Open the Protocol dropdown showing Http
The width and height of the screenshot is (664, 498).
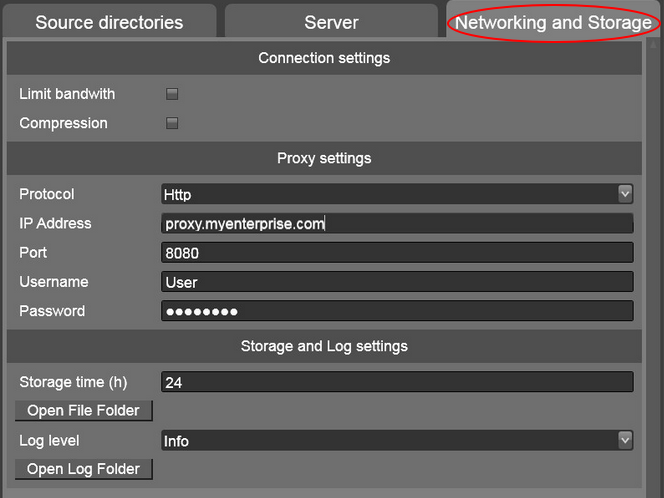[397, 194]
